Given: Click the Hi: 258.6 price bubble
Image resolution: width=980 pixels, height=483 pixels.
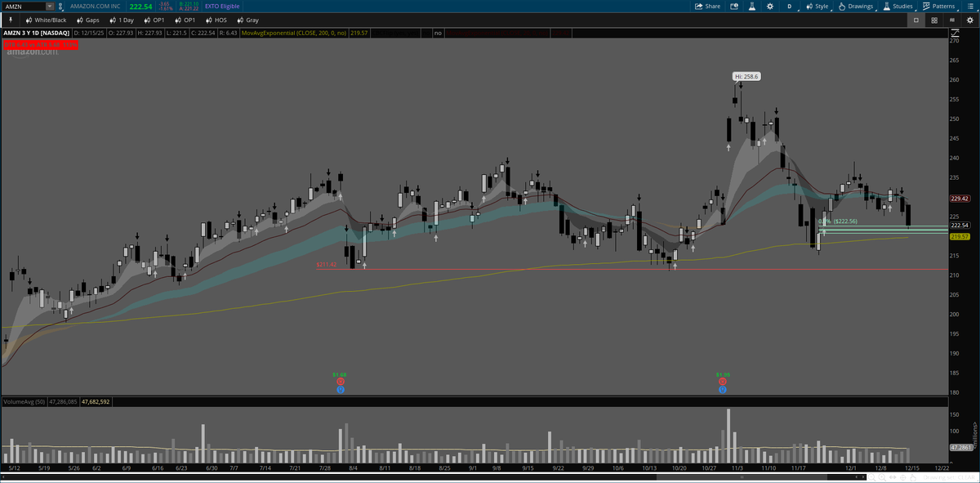Looking at the screenshot, I should coord(746,76).
